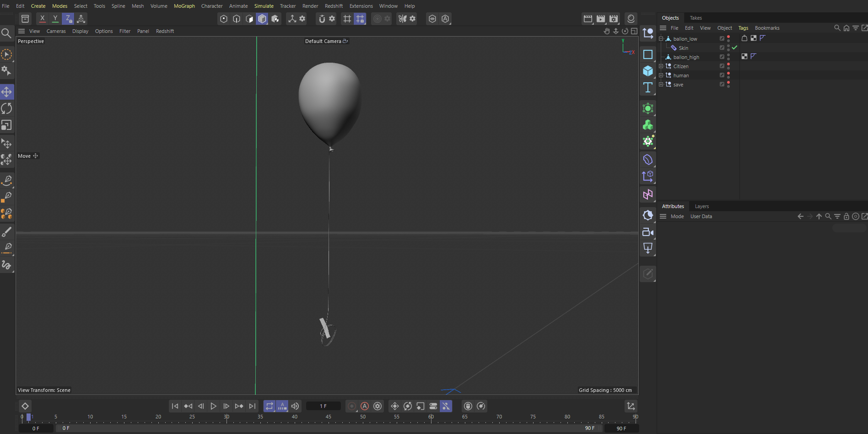Toggle Skin object enable checkmark
This screenshot has width=868, height=434.
pyautogui.click(x=734, y=48)
